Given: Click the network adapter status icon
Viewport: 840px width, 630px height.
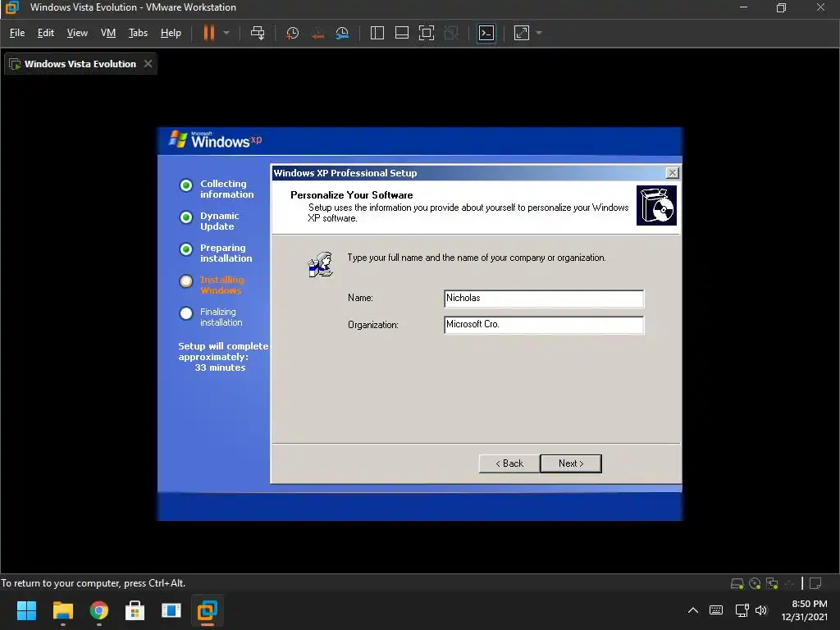Looking at the screenshot, I should [772, 583].
